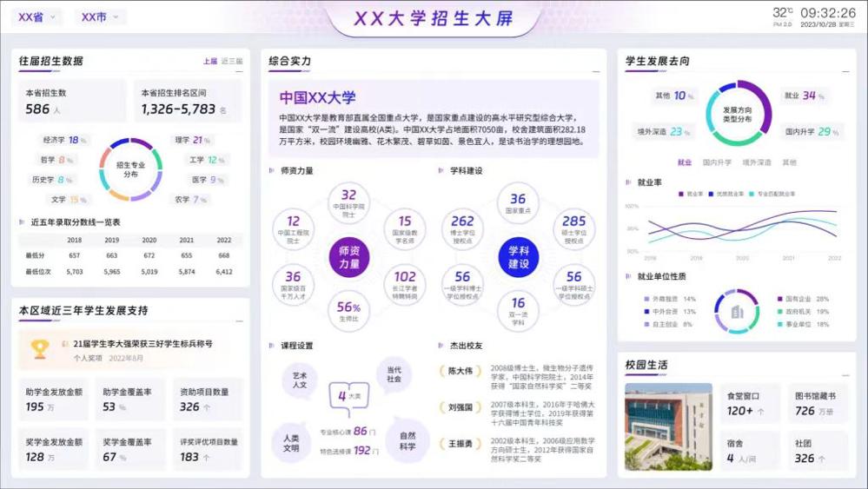The width and height of the screenshot is (868, 489).
Task: Click the 助学金发放金额 195万 card
Action: point(54,400)
